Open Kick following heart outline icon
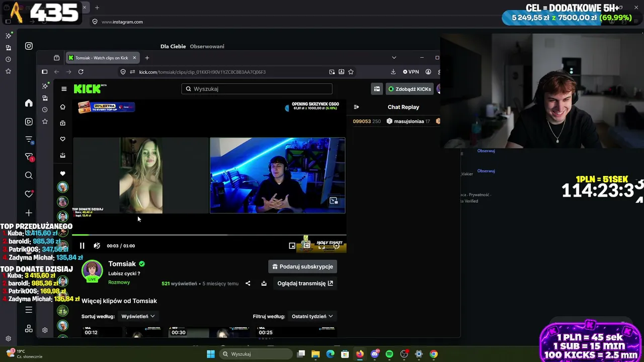Viewport: 644px width, 362px height. click(62, 139)
